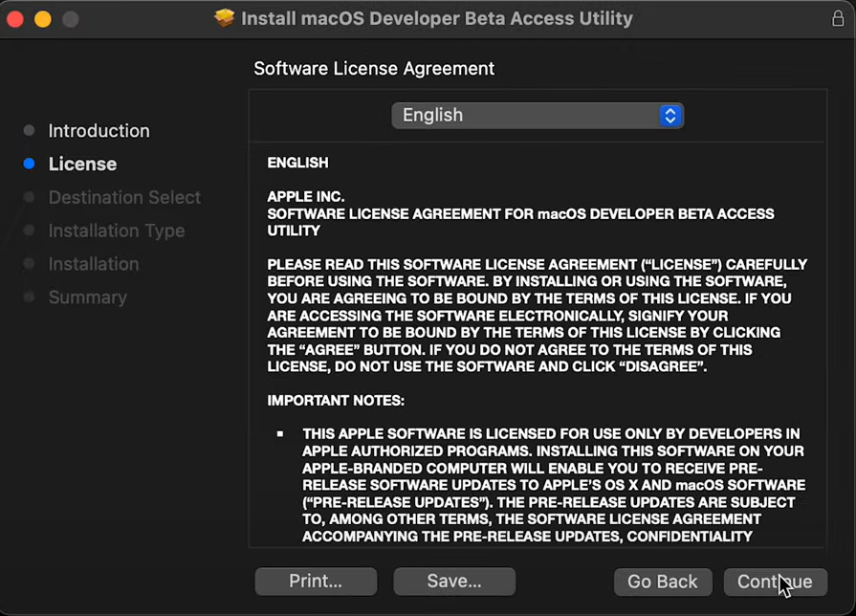This screenshot has width=856, height=616.
Task: Go back to the previous installer step
Action: [x=663, y=582]
